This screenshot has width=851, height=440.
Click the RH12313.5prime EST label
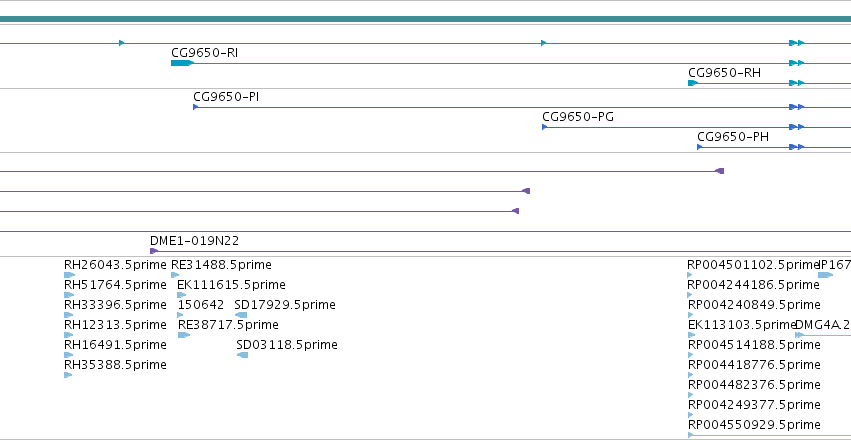click(115, 326)
